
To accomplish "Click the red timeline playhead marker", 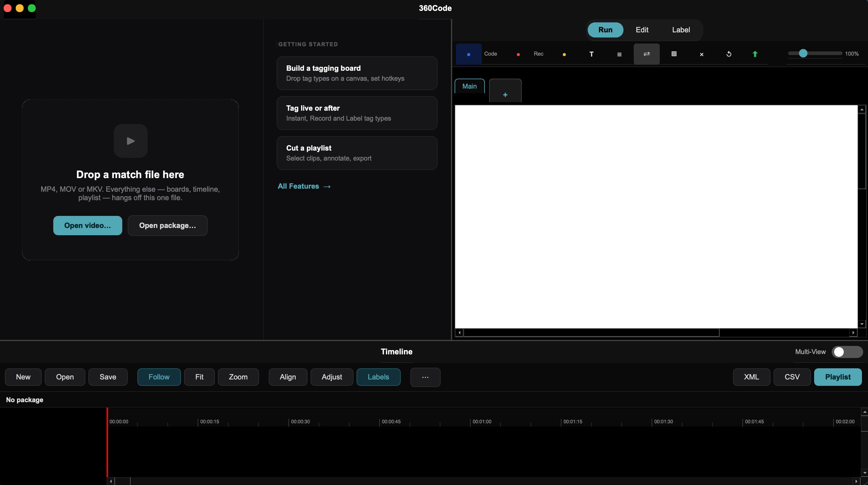I will [107, 442].
